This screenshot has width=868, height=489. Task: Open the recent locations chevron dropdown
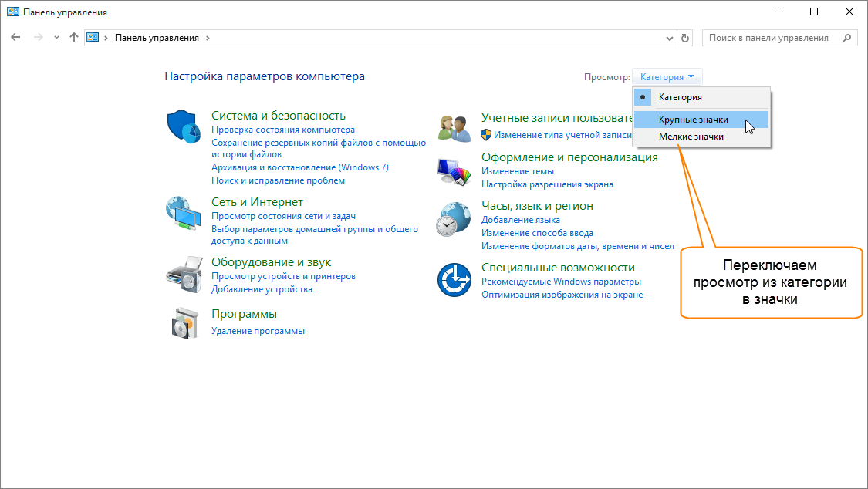click(x=56, y=38)
